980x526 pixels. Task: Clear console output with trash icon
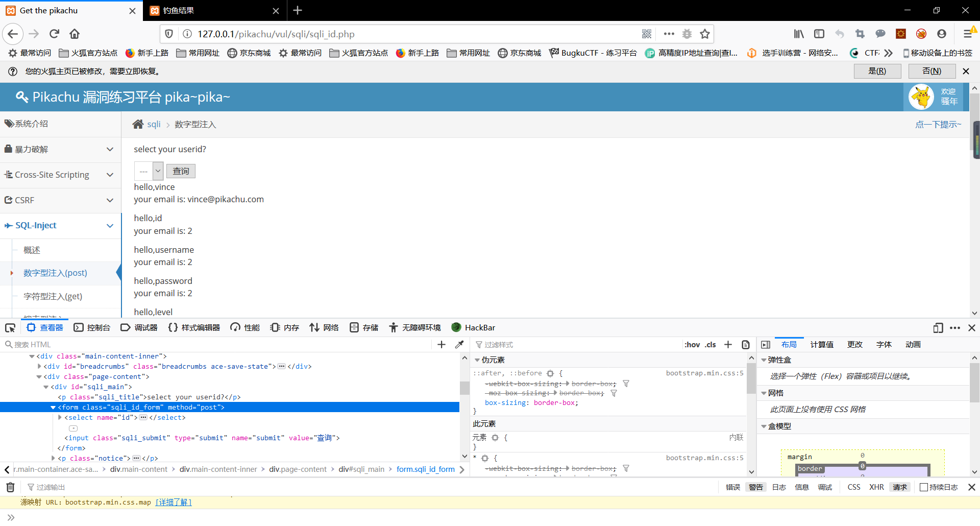click(10, 487)
